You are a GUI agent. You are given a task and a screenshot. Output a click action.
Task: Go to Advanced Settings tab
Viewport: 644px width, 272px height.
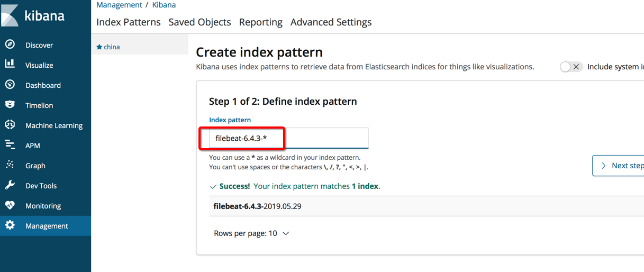[331, 22]
